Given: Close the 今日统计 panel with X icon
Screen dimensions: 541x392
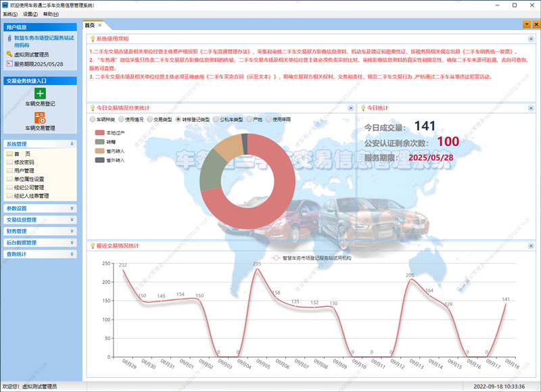Looking at the screenshot, I should (530, 107).
